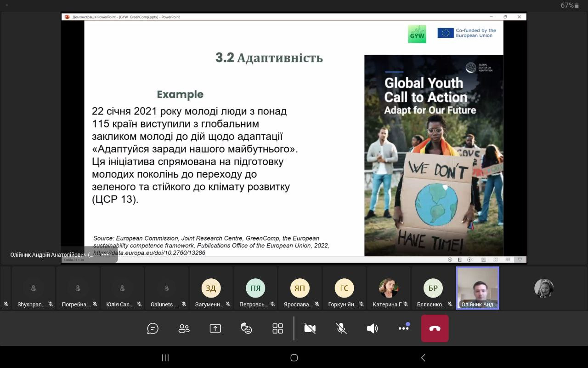This screenshot has width=588, height=368.
Task: Click the speaker audio icon
Action: click(372, 328)
